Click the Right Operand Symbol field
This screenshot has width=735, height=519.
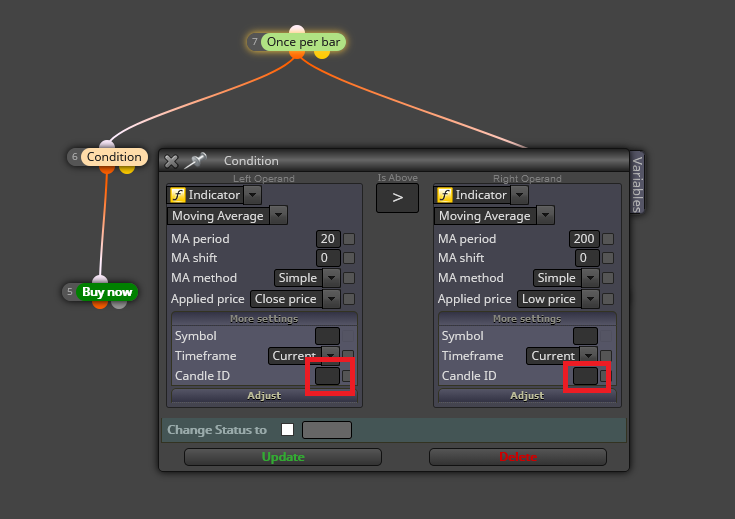pyautogui.click(x=585, y=336)
